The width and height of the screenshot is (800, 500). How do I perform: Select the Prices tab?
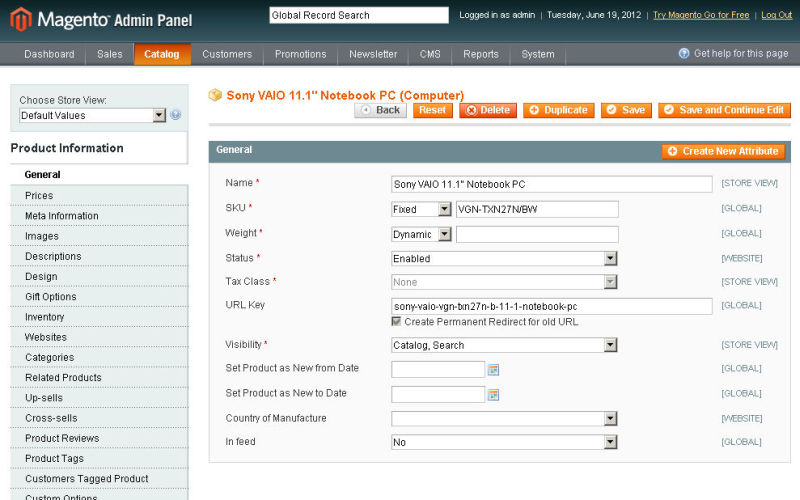pyautogui.click(x=99, y=195)
